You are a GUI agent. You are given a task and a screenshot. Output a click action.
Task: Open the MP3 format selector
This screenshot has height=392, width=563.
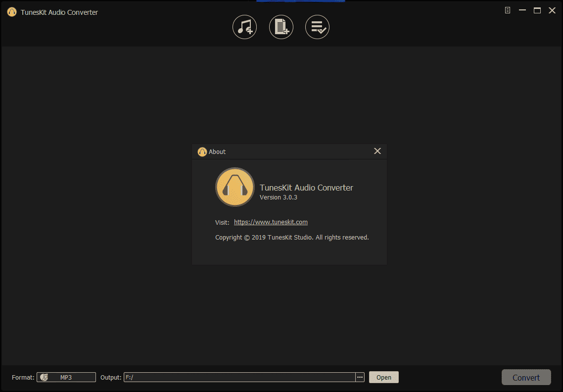[x=66, y=377]
